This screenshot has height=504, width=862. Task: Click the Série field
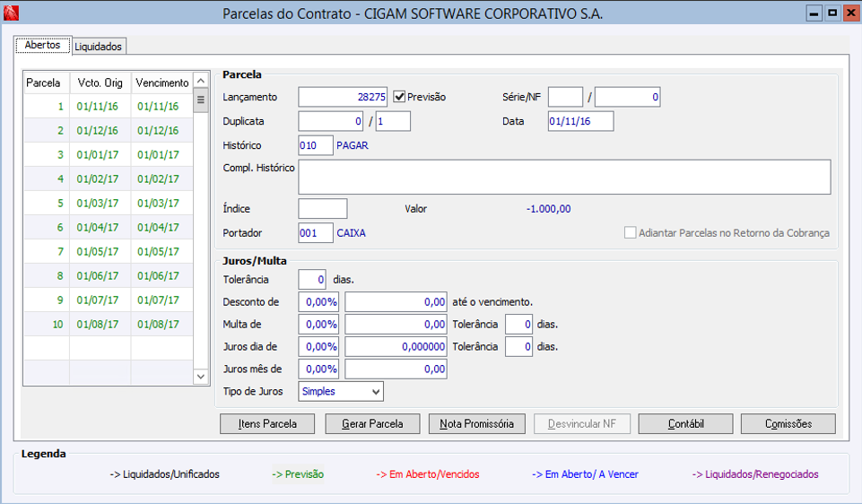565,97
